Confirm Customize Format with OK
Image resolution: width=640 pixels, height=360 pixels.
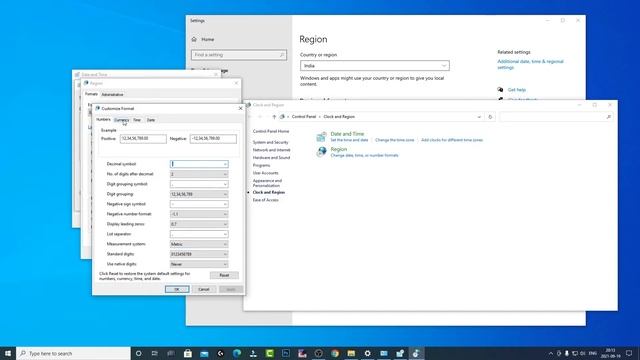click(x=177, y=289)
